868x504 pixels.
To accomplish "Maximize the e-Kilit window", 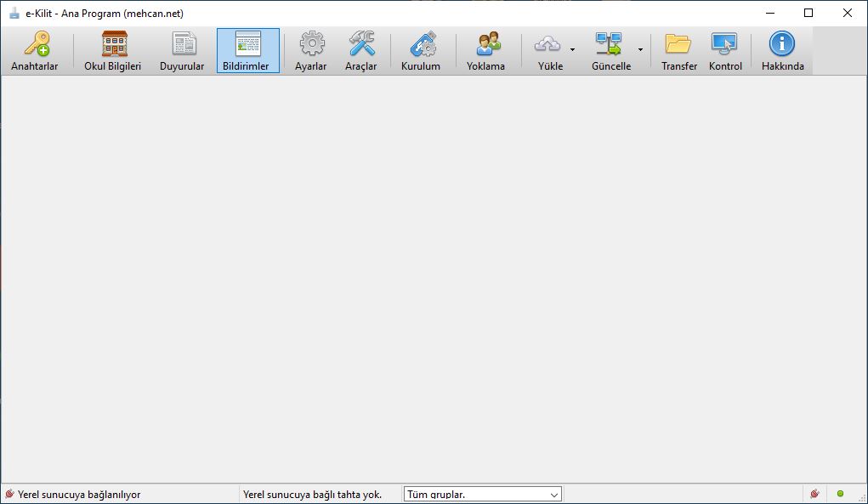I will [808, 13].
